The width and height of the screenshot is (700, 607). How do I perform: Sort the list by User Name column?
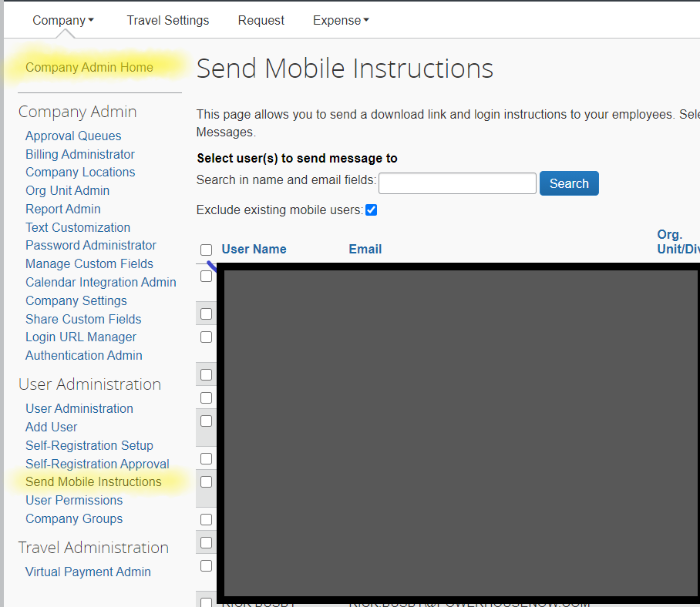coord(254,249)
